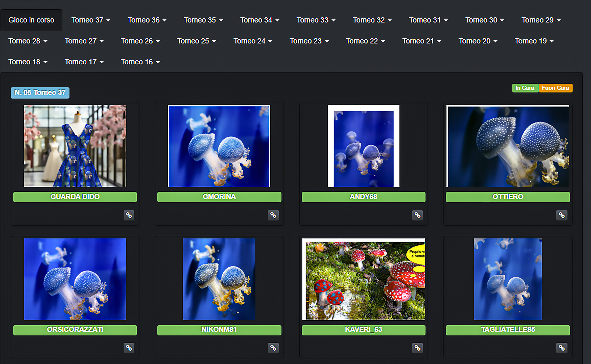591x364 pixels.
Task: Click link icon under NIKONM81 card
Action: (x=273, y=348)
